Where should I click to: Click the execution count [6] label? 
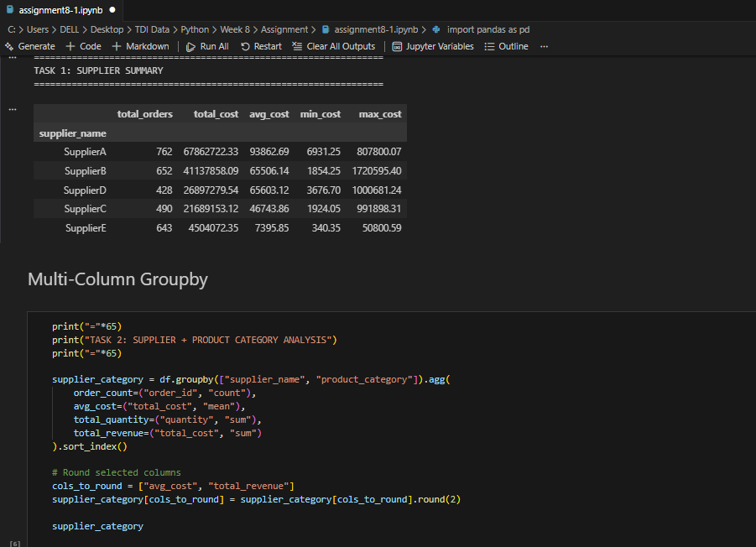(15, 543)
